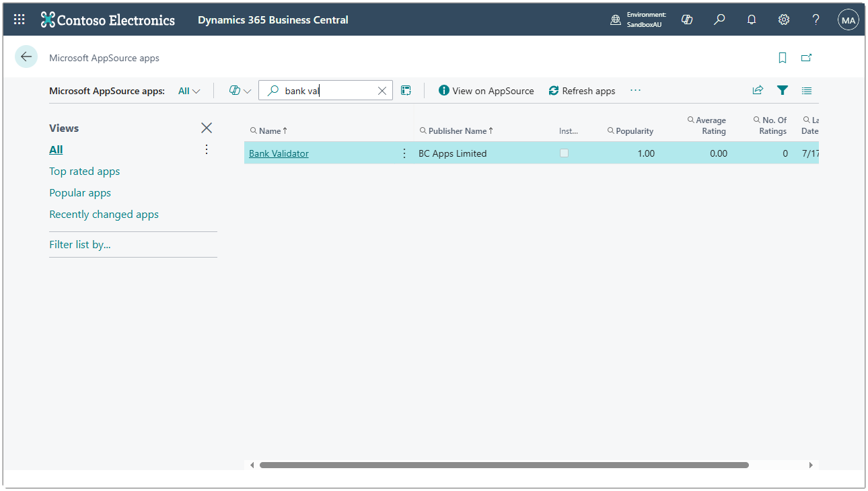Image resolution: width=868 pixels, height=491 pixels.
Task: Open the app launcher waffle menu
Action: click(20, 20)
